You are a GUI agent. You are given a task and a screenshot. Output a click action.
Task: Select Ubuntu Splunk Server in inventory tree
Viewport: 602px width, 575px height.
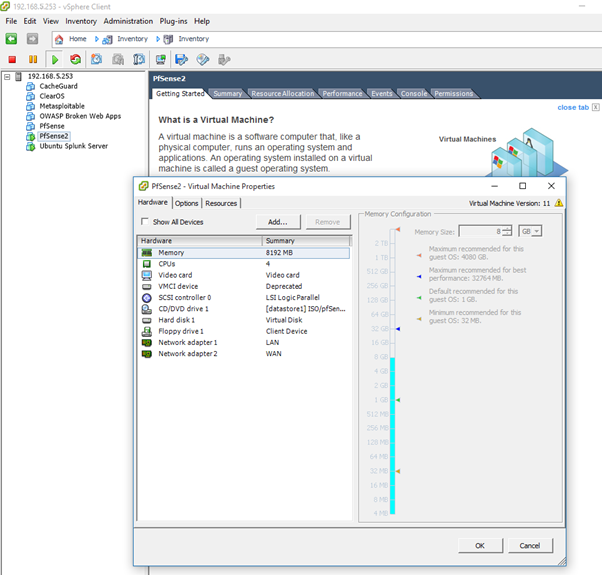tap(73, 146)
